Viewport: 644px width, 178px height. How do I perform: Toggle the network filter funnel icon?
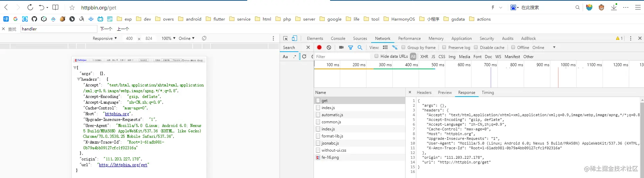[x=351, y=48]
